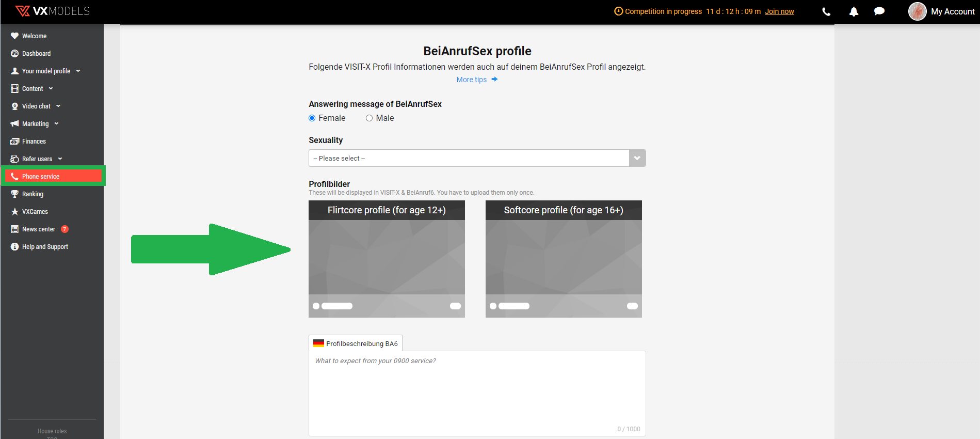Expand the Content submenu chevron
980x439 pixels.
click(51, 89)
